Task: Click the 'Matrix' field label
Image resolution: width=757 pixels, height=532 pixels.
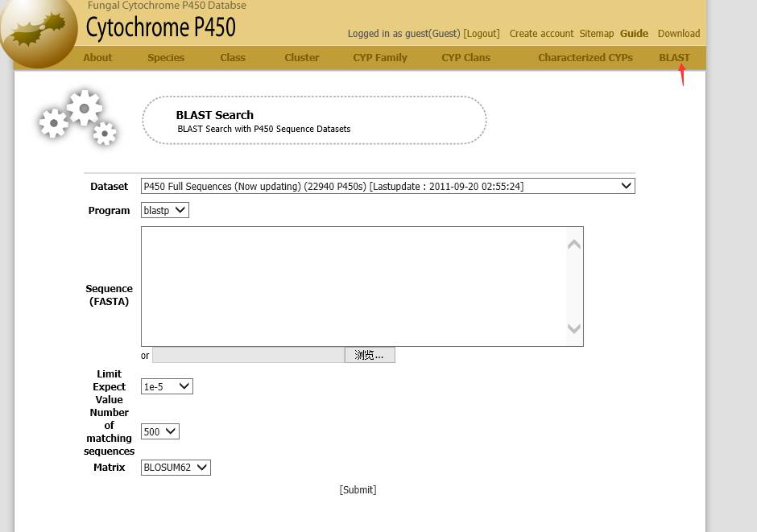Action: 109,468
